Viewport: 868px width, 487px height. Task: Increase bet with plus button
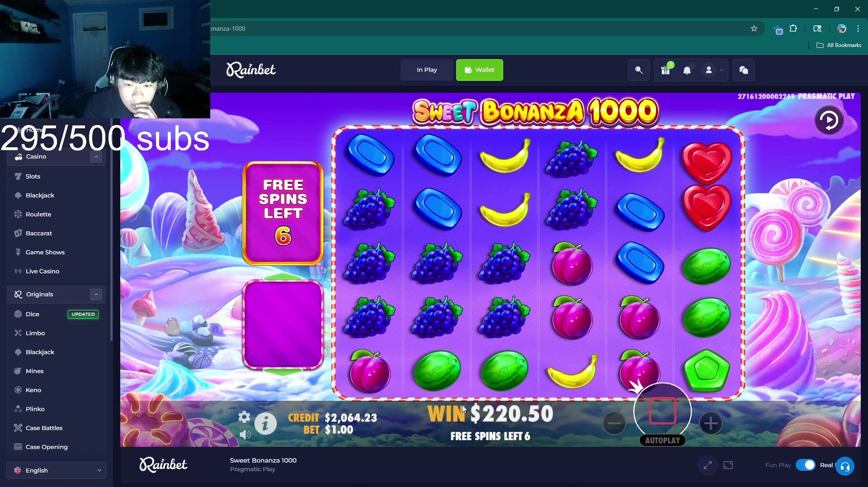coord(710,424)
